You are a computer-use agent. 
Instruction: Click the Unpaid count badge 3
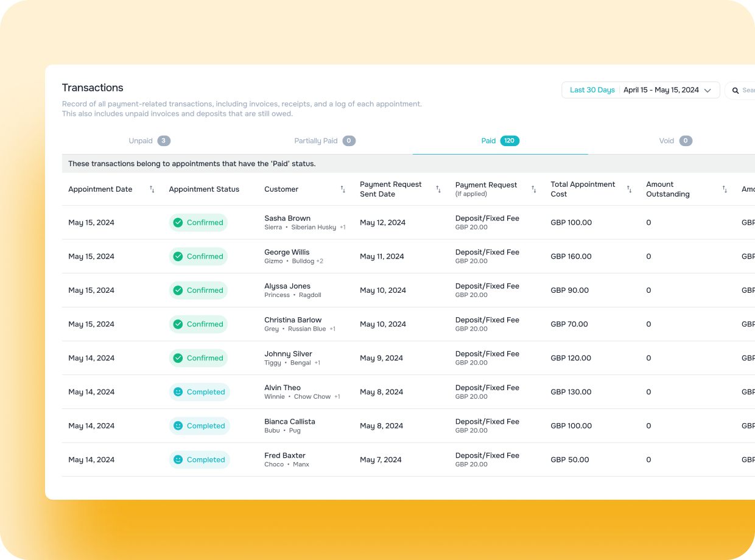click(164, 141)
